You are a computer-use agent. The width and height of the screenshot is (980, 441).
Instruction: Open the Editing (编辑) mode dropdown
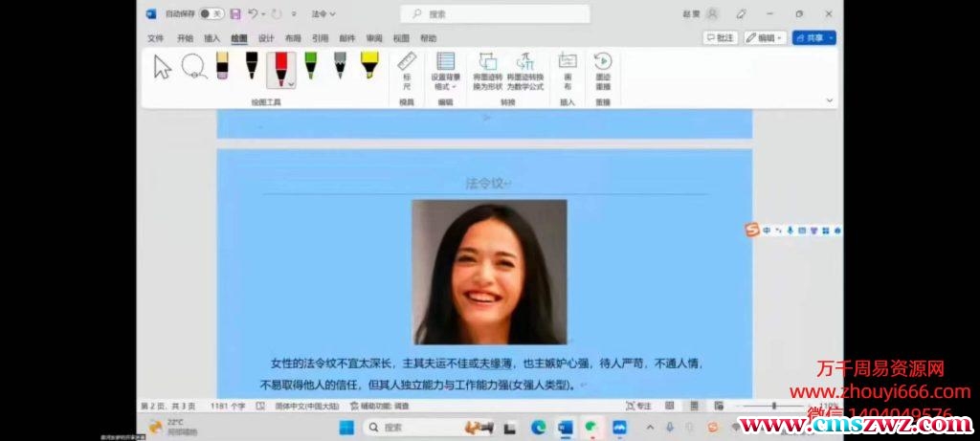[x=765, y=37]
